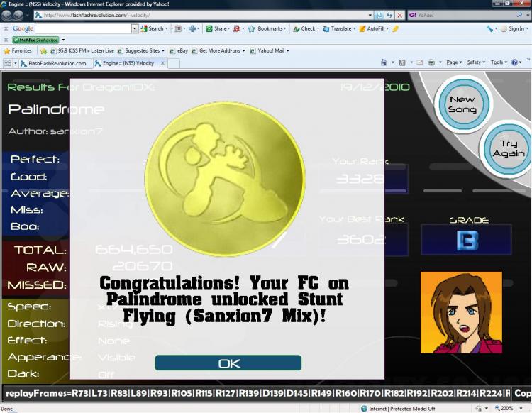Open the Google toolbar Share menu
This screenshot has height=413, width=532.
[x=218, y=29]
